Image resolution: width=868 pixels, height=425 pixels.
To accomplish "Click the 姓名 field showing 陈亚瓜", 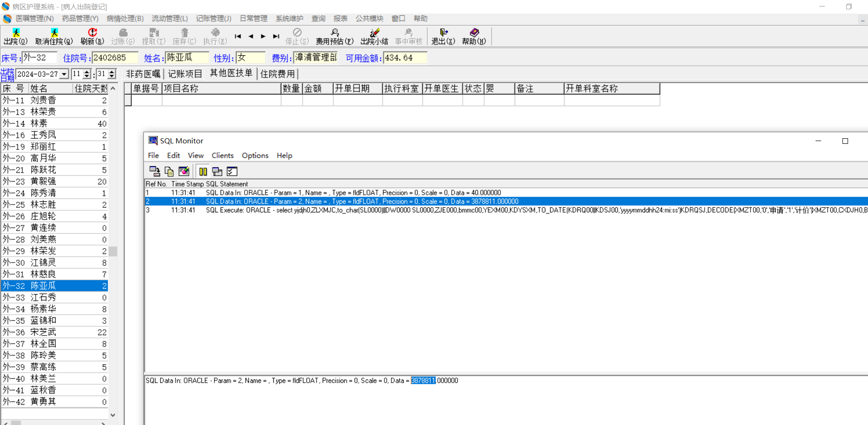I will (187, 58).
